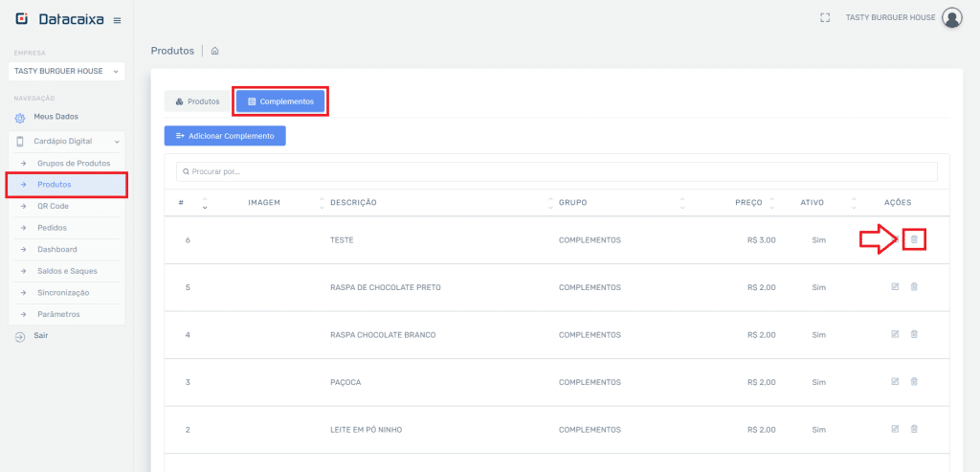This screenshot has width=980, height=472.
Task: Select the Complementos tab
Action: click(x=280, y=101)
